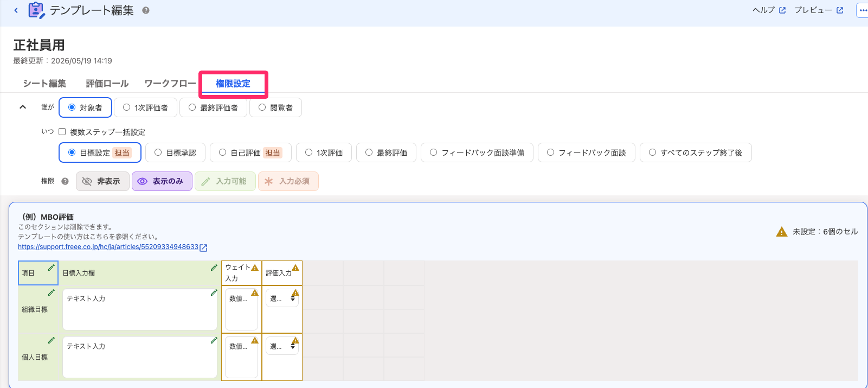The height and width of the screenshot is (388, 868).
Task: Switch to the シート編集 tab
Action: click(x=44, y=83)
